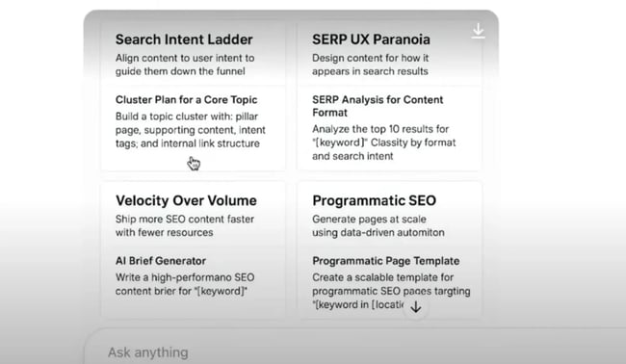Click 'Analyze the top 10 results' description
Image resolution: width=626 pixels, height=364 pixels.
(x=383, y=143)
